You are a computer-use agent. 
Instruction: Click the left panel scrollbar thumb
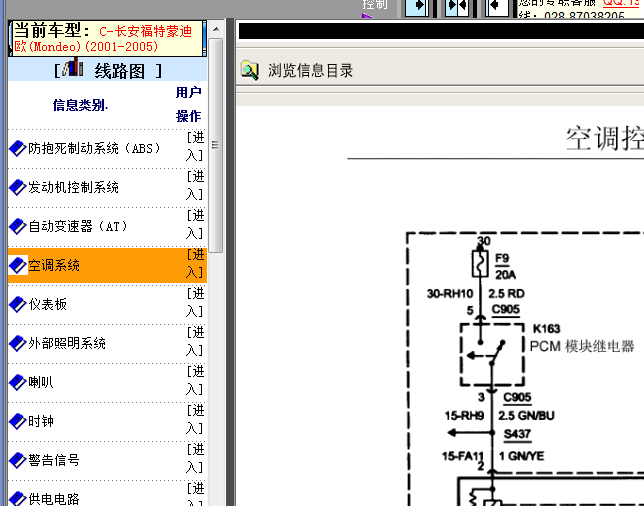coord(216,145)
